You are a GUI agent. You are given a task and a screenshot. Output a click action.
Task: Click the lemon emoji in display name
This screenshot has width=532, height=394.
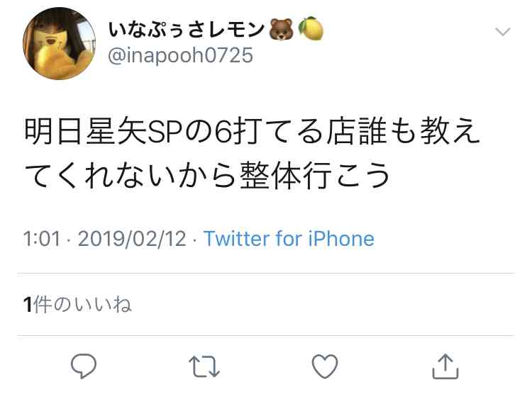[x=311, y=28]
